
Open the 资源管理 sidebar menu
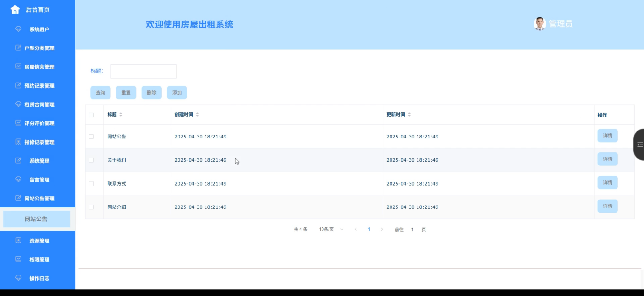(38, 241)
